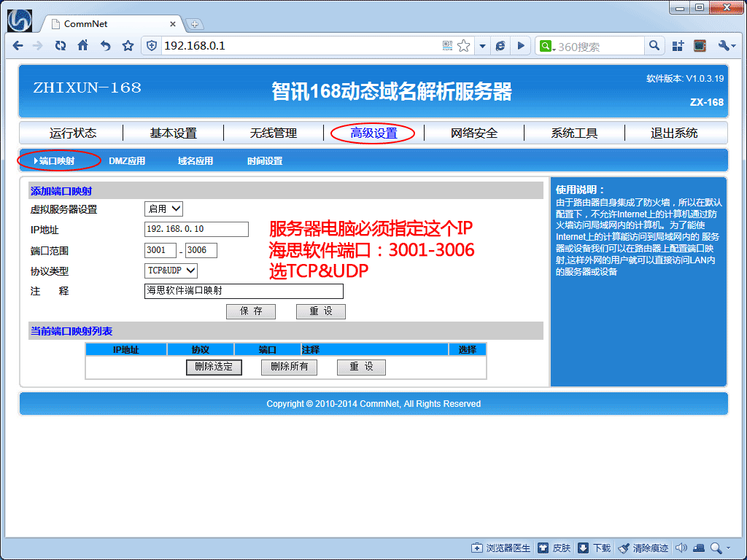Click the 保存 button
The width and height of the screenshot is (747, 560).
251,311
